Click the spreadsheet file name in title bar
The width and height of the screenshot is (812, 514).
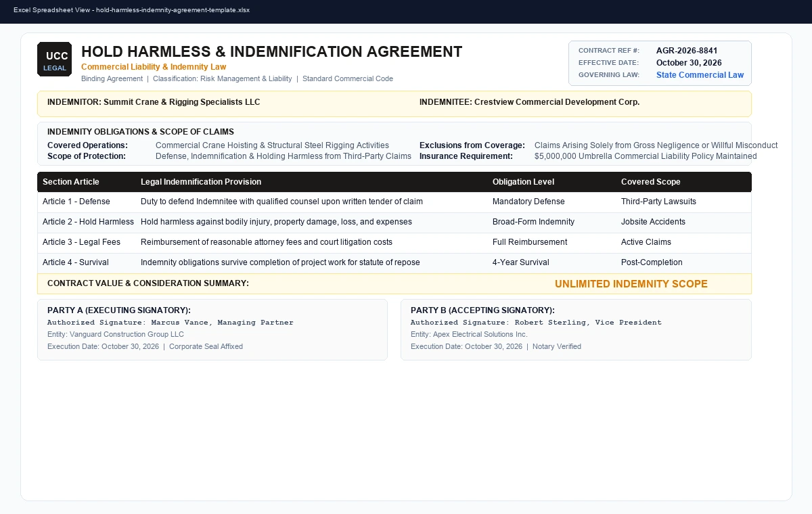click(x=131, y=10)
